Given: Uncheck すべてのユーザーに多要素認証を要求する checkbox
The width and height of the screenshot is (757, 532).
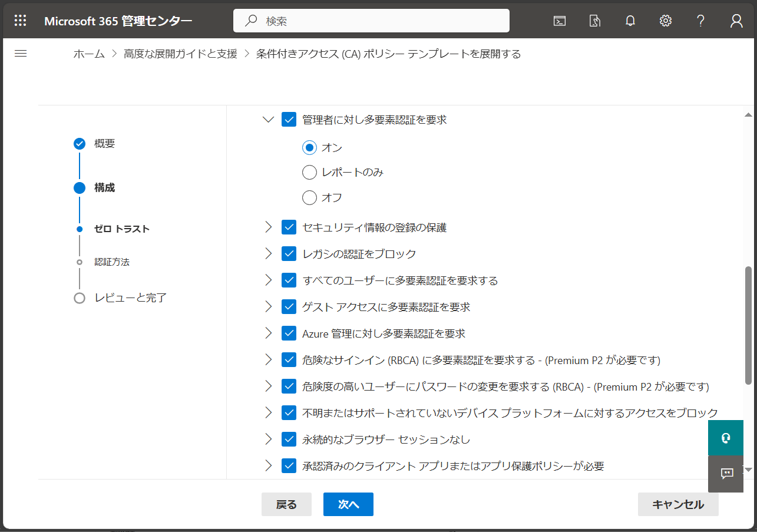Looking at the screenshot, I should click(x=289, y=280).
